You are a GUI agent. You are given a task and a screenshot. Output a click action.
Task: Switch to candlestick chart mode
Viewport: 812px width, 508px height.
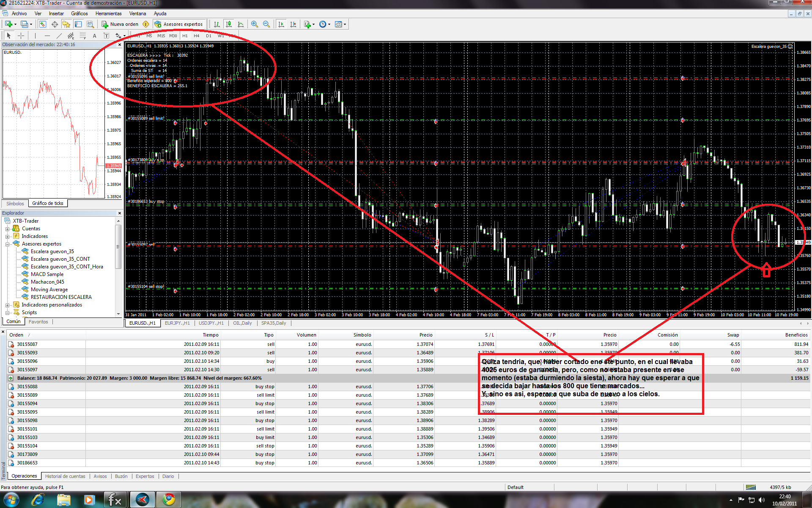pyautogui.click(x=229, y=24)
